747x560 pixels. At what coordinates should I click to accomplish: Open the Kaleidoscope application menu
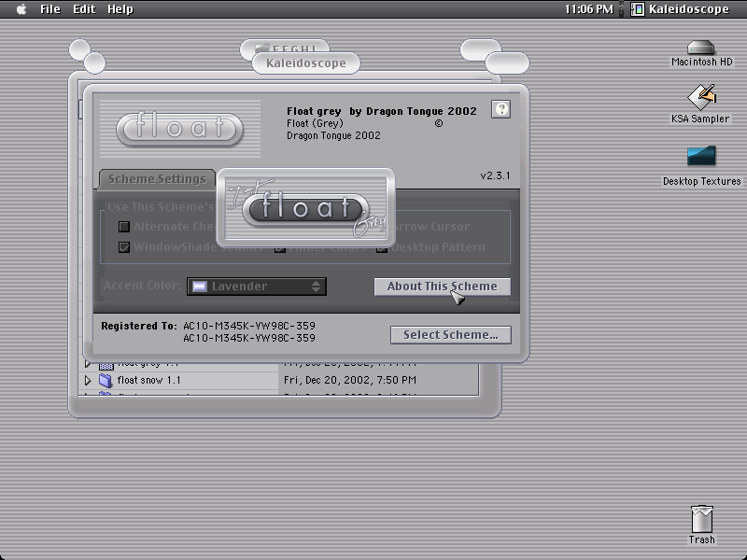(680, 9)
